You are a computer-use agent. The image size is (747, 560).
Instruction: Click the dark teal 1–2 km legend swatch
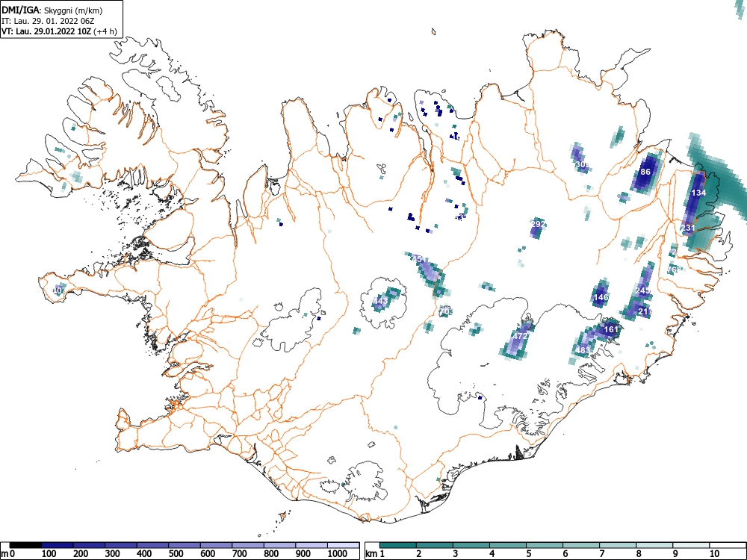(398, 545)
